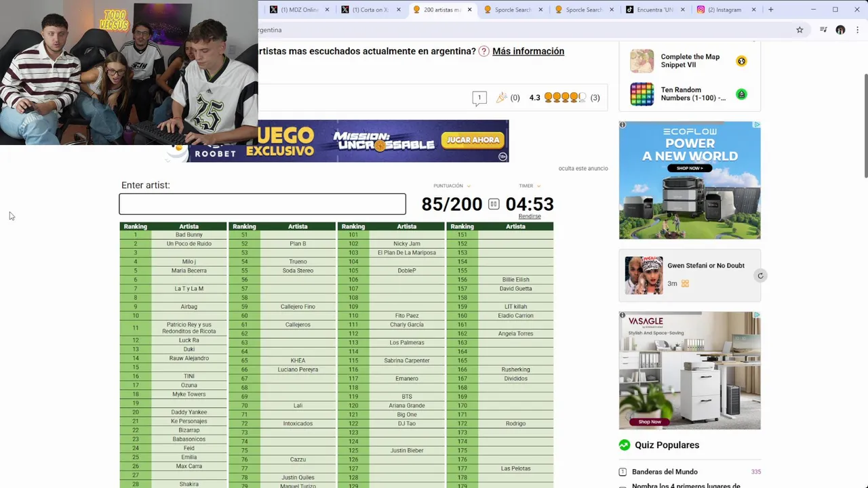Close the Instagram tab
This screenshot has width=868, height=488.
click(x=753, y=9)
